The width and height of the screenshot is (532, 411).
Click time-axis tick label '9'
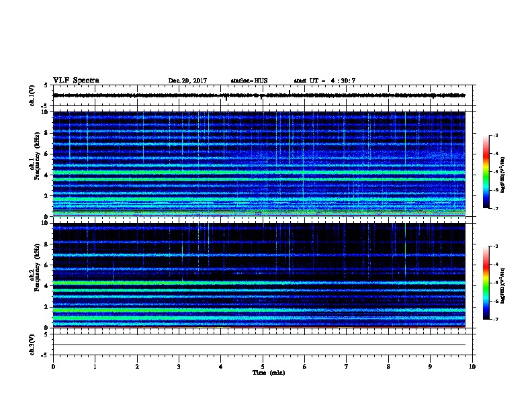pos(430,367)
